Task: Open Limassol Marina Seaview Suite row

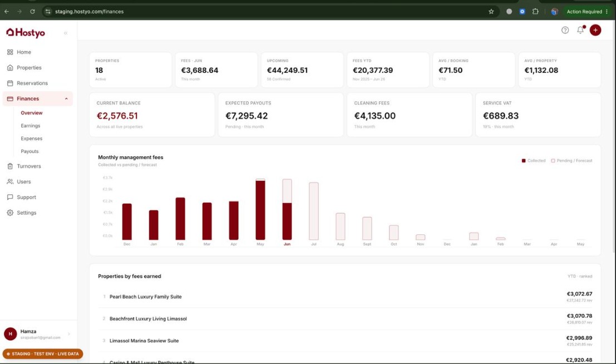Action: pyautogui.click(x=345, y=341)
